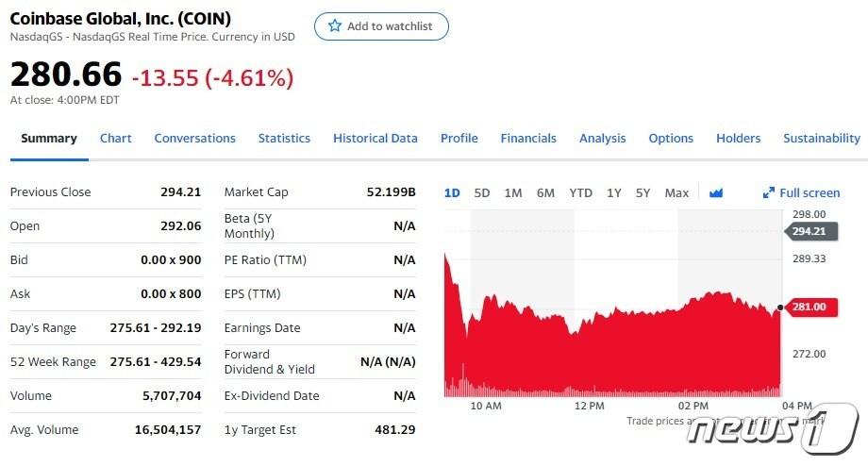Click the Full screen link
This screenshot has height=466, width=868.
(810, 193)
